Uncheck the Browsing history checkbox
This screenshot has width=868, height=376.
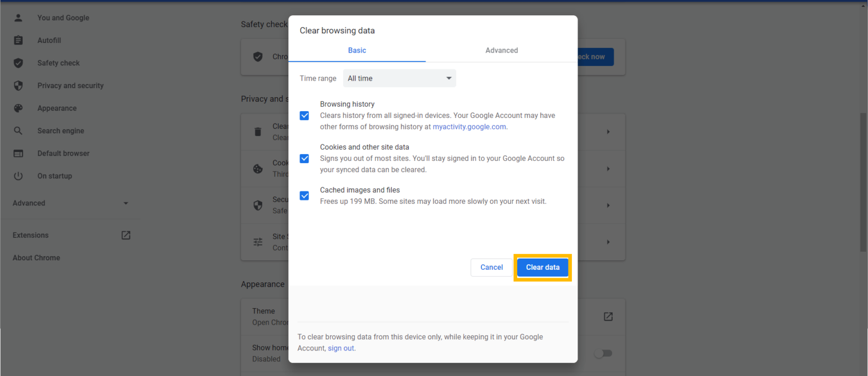pos(304,115)
